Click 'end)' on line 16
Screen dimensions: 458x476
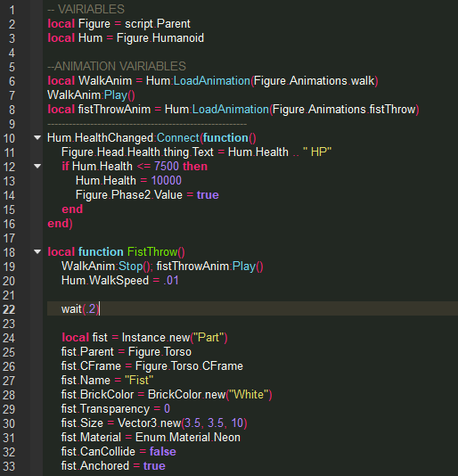pos(60,224)
